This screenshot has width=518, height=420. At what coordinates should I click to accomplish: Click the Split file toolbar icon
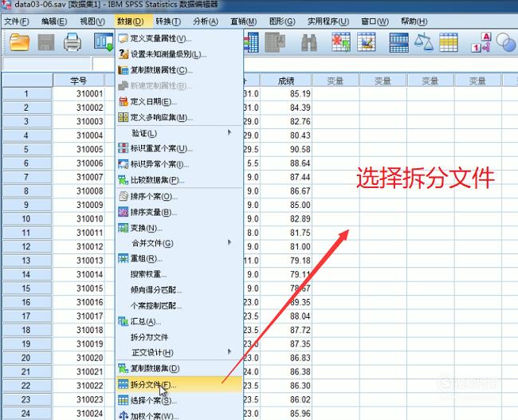pos(398,42)
